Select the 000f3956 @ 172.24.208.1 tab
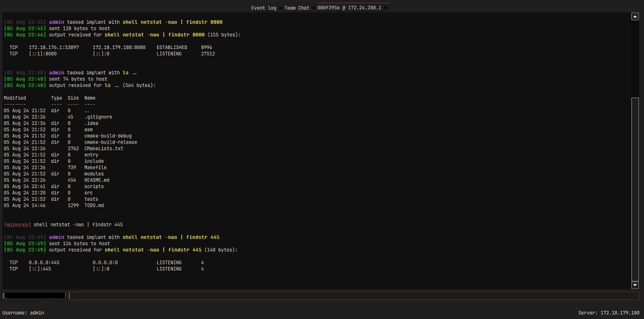Image resolution: width=644 pixels, height=319 pixels. [x=349, y=8]
